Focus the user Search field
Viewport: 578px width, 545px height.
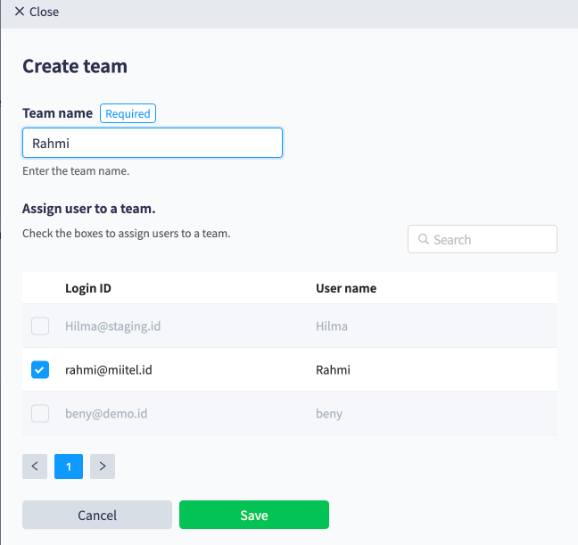(483, 239)
